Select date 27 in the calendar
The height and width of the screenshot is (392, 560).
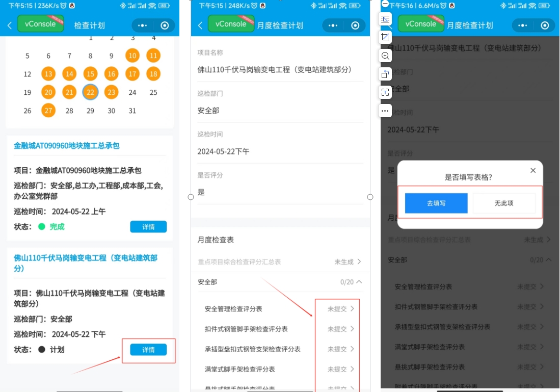tap(48, 111)
